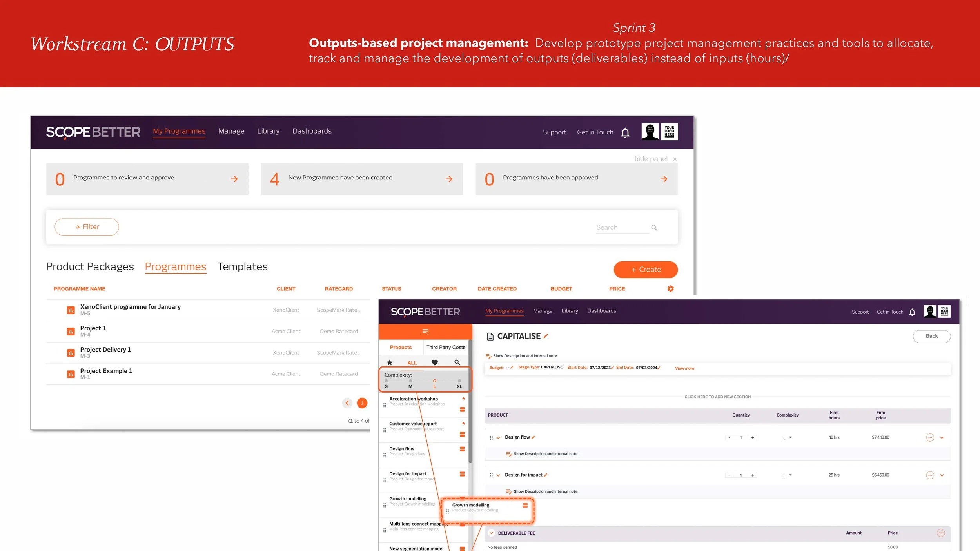980x551 pixels.
Task: Switch to the Templates tab
Action: tap(242, 266)
